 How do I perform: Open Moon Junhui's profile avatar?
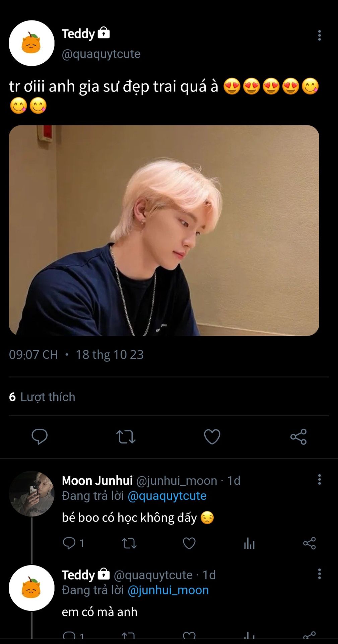(x=31, y=493)
